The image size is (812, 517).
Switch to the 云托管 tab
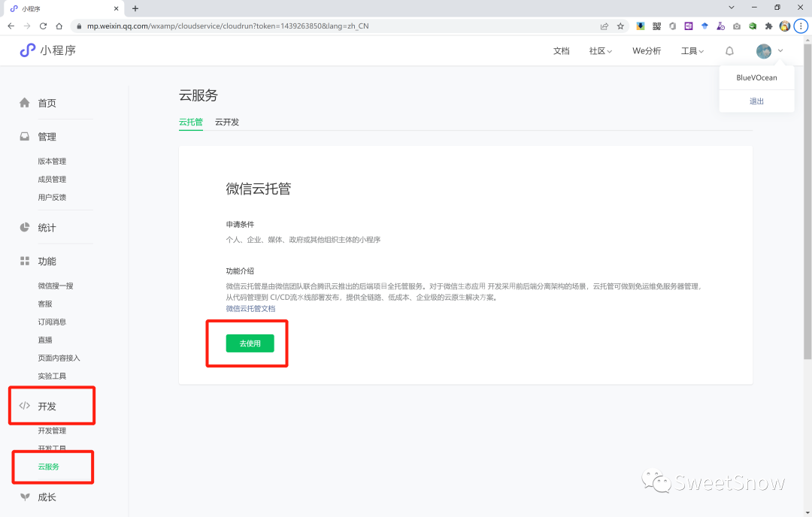click(190, 122)
